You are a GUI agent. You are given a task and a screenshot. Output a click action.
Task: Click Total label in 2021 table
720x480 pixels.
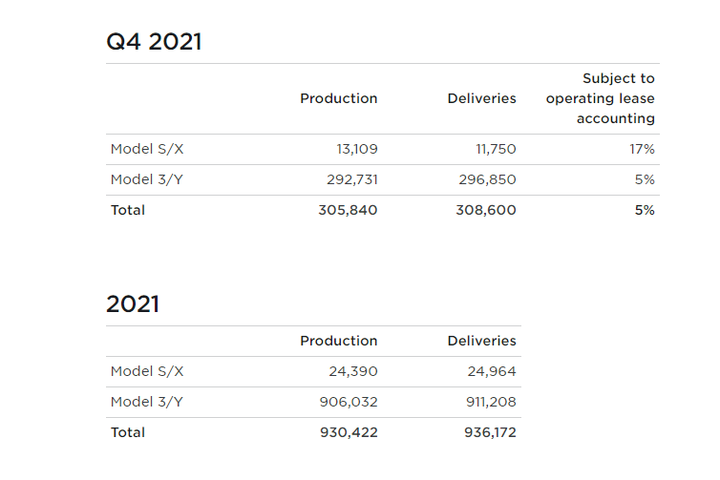click(128, 432)
